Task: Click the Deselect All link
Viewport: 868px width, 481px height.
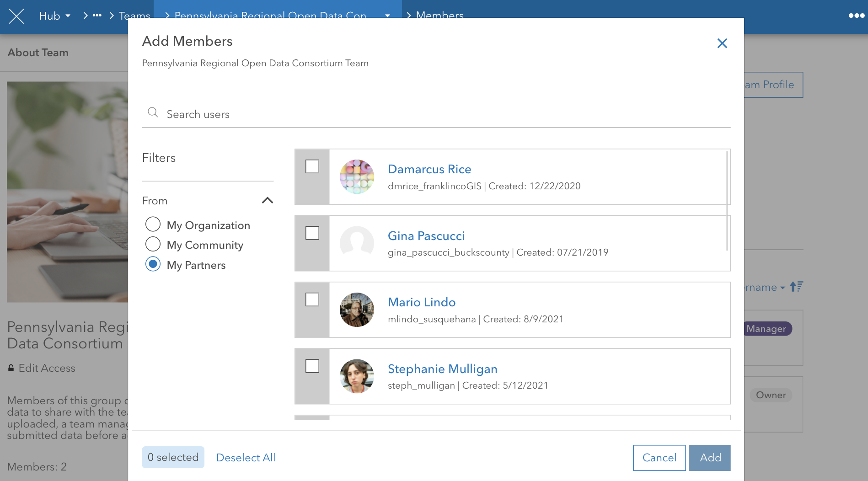Action: pos(246,457)
